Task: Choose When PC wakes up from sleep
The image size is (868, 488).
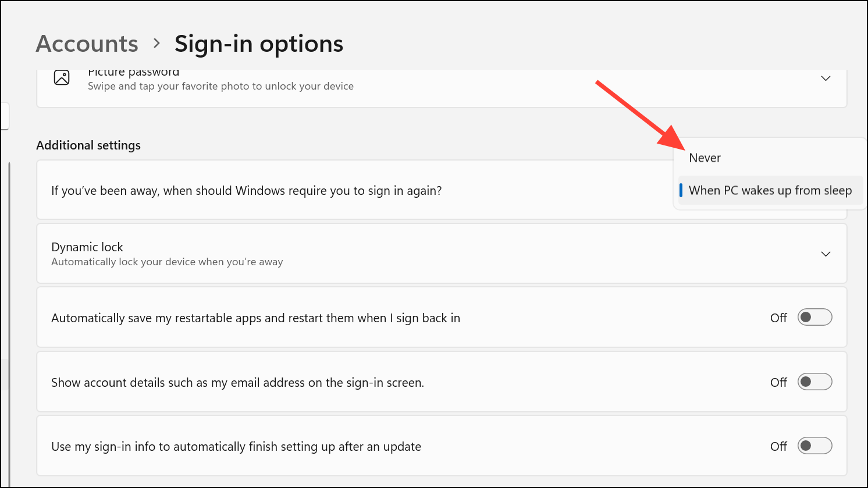Action: 770,190
